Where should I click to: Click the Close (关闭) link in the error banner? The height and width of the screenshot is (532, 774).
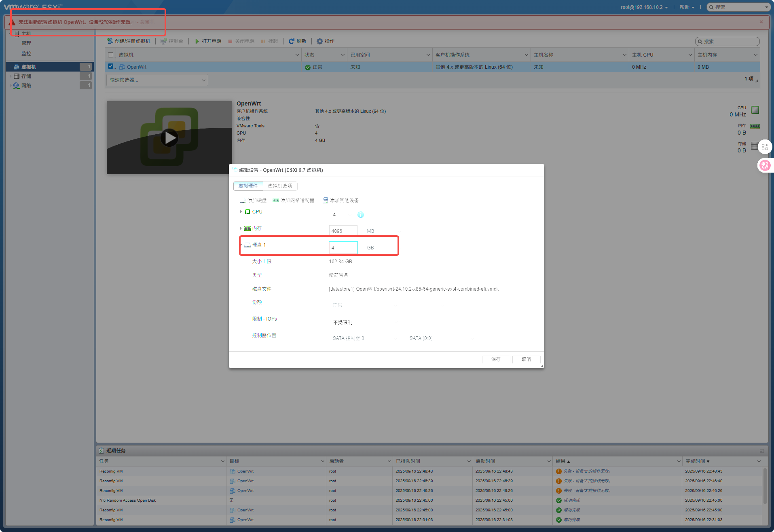pos(144,22)
